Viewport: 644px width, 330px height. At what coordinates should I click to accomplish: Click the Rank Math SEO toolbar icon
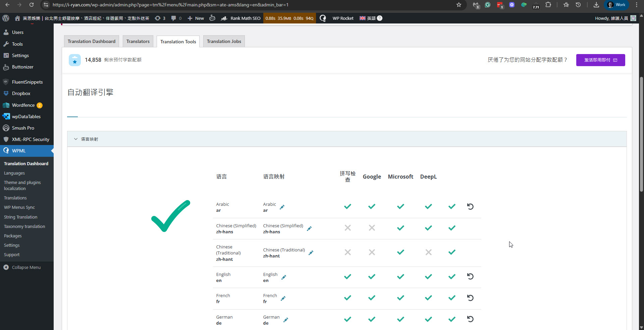click(x=224, y=18)
